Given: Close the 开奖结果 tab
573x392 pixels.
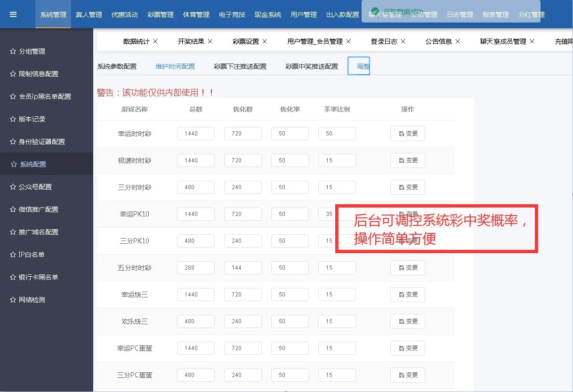Looking at the screenshot, I should click(210, 41).
